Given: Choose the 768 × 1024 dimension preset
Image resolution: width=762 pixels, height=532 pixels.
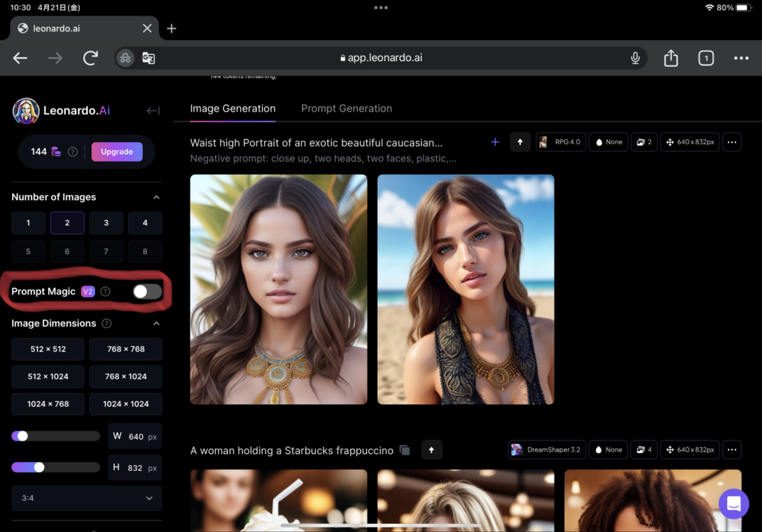Looking at the screenshot, I should pos(126,376).
